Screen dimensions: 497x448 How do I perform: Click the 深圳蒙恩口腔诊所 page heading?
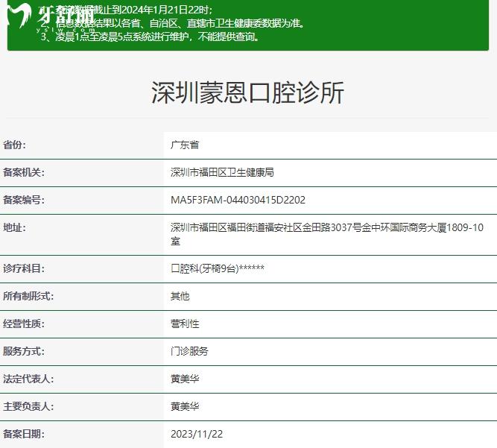click(x=248, y=93)
